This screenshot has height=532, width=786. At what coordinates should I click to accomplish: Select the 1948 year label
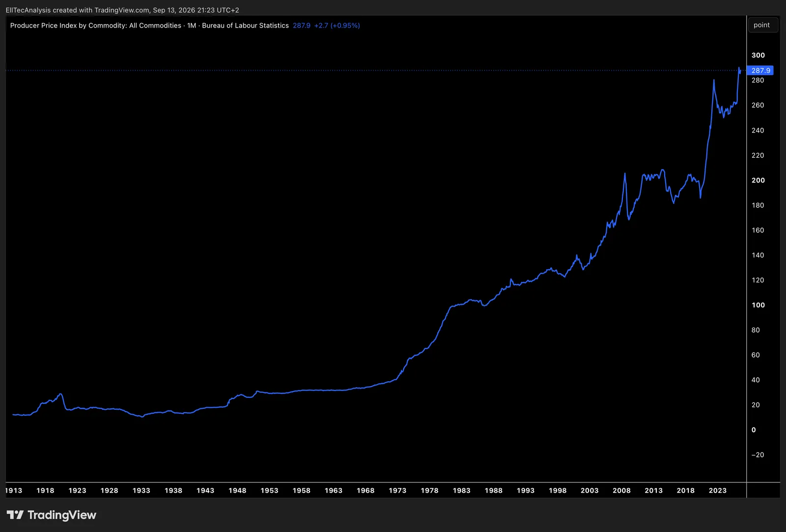click(237, 490)
